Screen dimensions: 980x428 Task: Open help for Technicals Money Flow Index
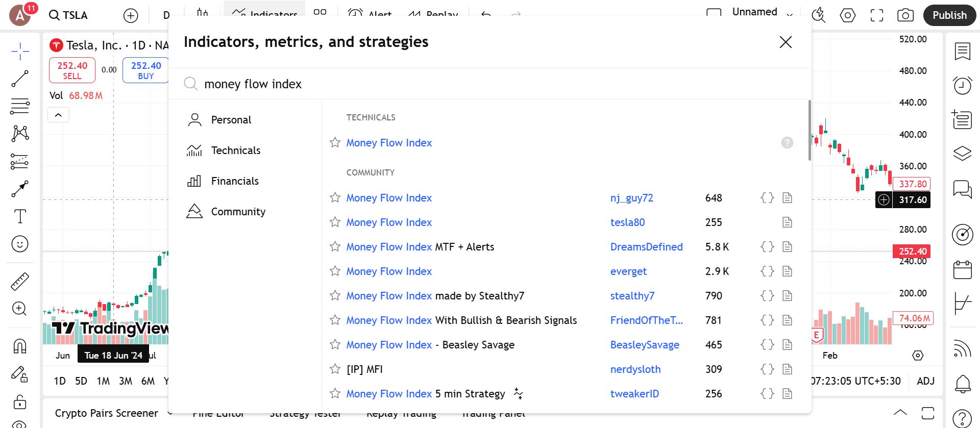(x=787, y=143)
